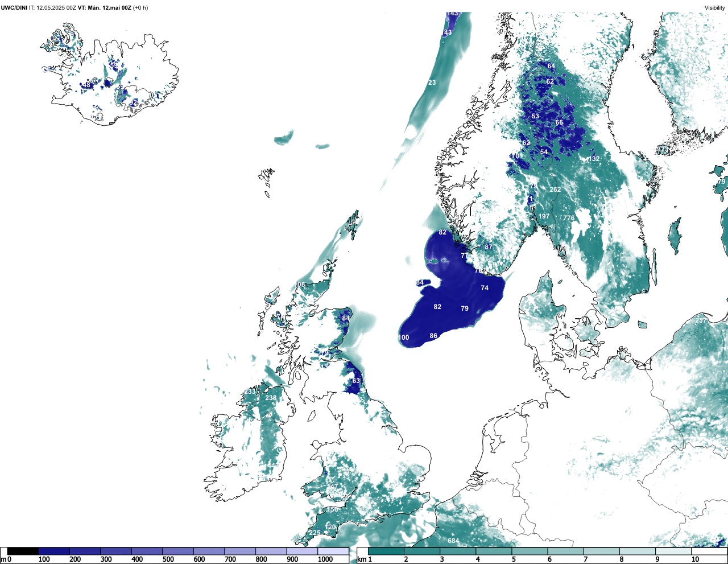728x564 pixels.
Task: Click visibility value '53' on the map
Action: click(535, 116)
